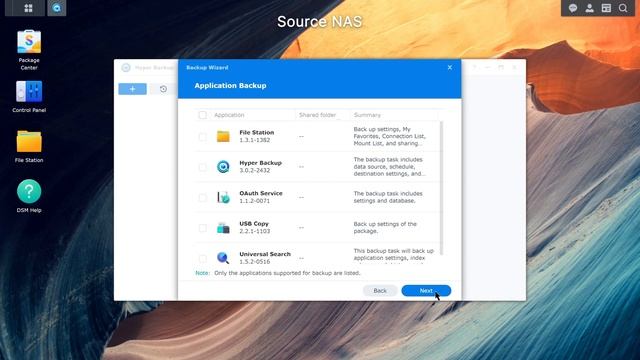Image resolution: width=640 pixels, height=360 pixels.
Task: Tick the select-all applications checkbox
Action: [202, 115]
